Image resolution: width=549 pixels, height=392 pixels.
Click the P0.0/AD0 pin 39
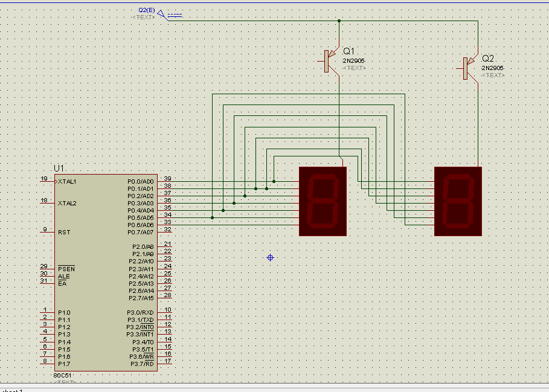click(x=164, y=181)
